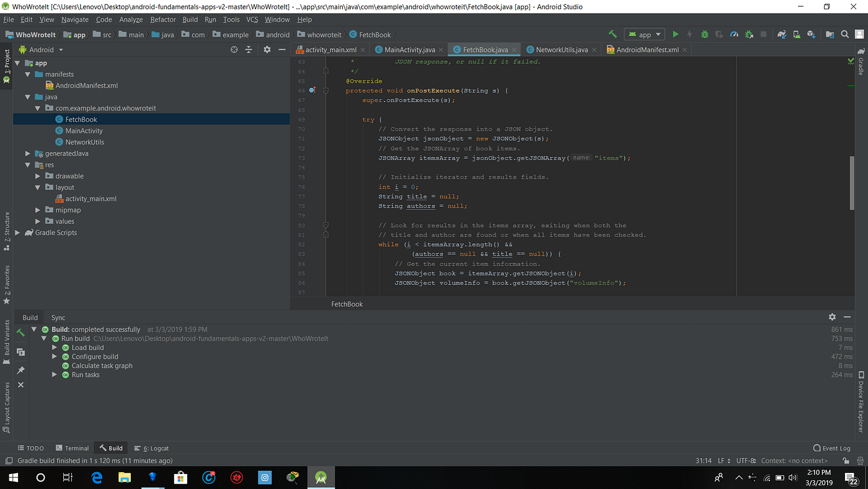Image resolution: width=868 pixels, height=489 pixels.
Task: Expand the Run tasks entry in Build output
Action: tap(55, 375)
